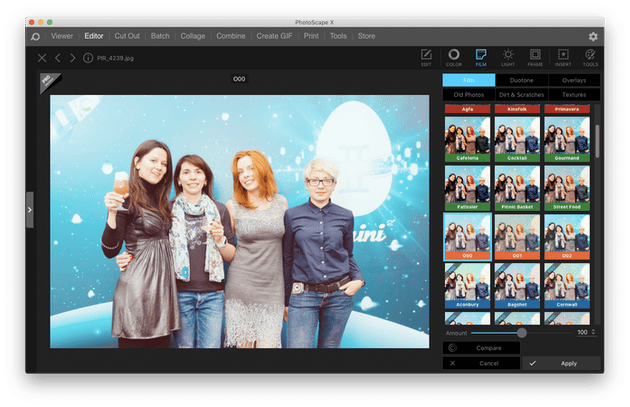Click the Apply button
The height and width of the screenshot is (407, 630).
point(561,363)
